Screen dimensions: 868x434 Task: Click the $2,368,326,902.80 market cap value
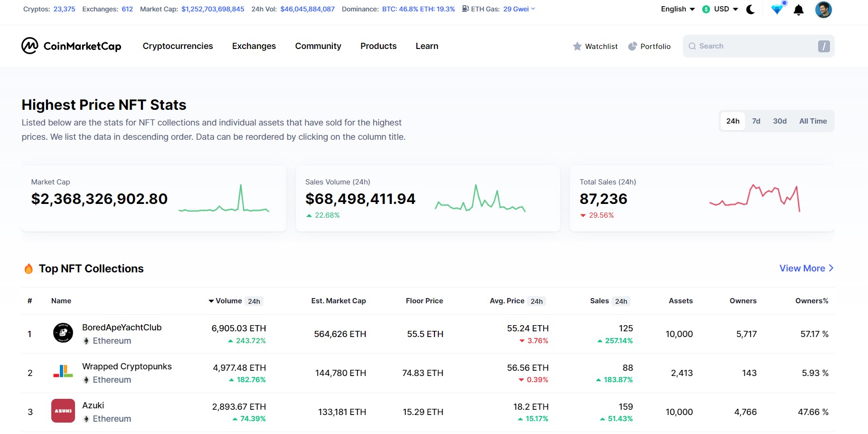click(99, 199)
